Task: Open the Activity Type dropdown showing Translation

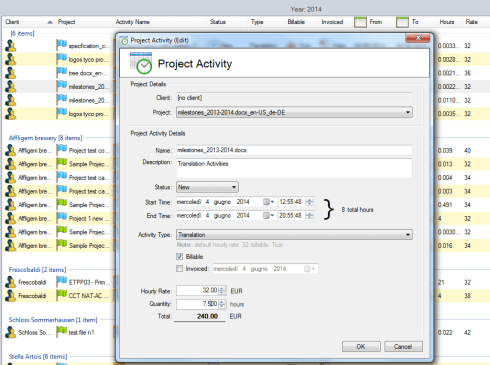Action: (408, 235)
